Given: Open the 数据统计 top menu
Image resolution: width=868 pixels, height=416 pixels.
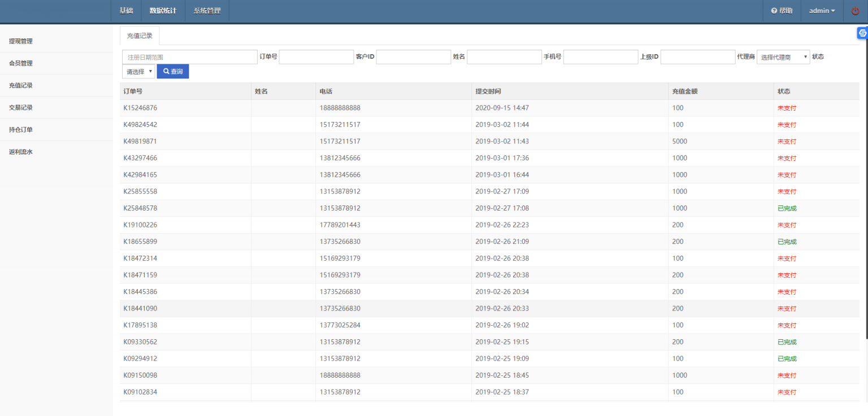Looking at the screenshot, I should click(x=163, y=11).
